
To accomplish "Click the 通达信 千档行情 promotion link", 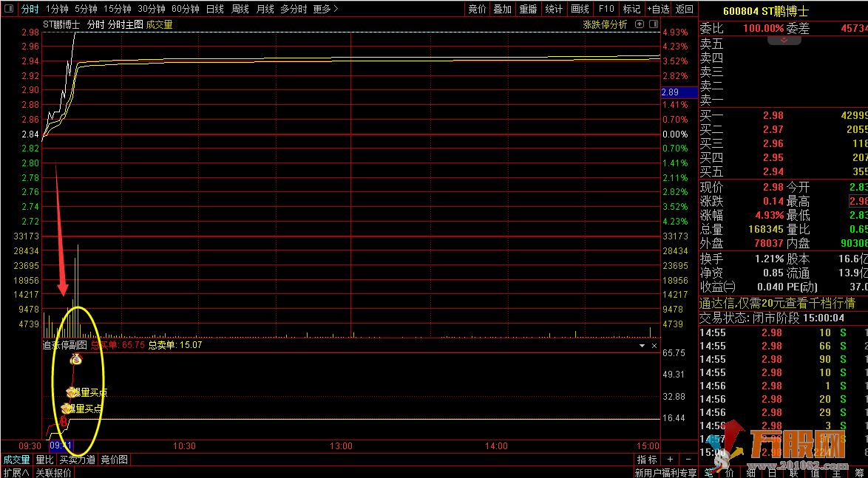I will tap(776, 304).
